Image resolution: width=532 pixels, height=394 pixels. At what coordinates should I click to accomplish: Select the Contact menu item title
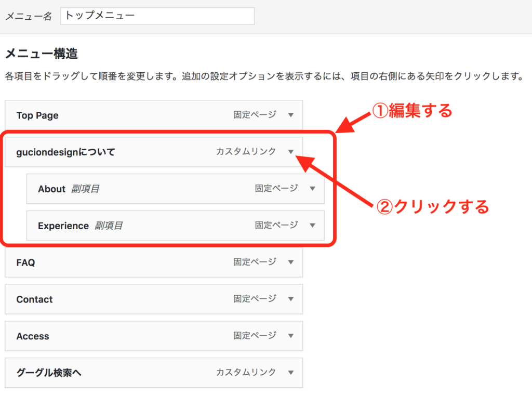pos(34,299)
